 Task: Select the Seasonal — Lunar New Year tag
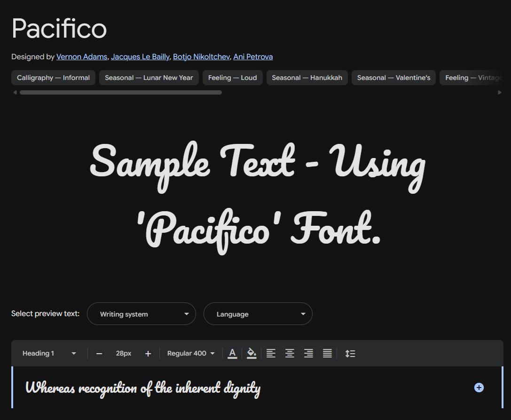coord(149,78)
